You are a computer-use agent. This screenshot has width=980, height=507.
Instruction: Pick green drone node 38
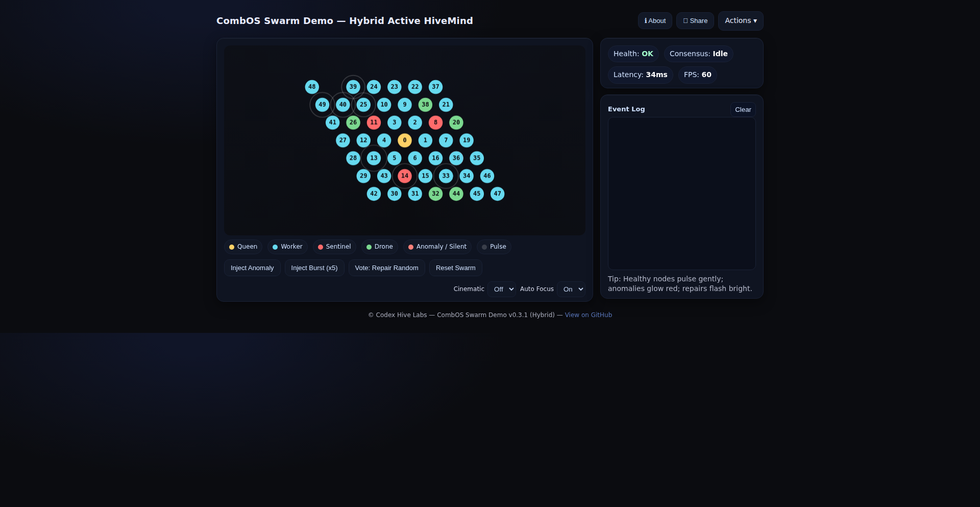pos(425,105)
